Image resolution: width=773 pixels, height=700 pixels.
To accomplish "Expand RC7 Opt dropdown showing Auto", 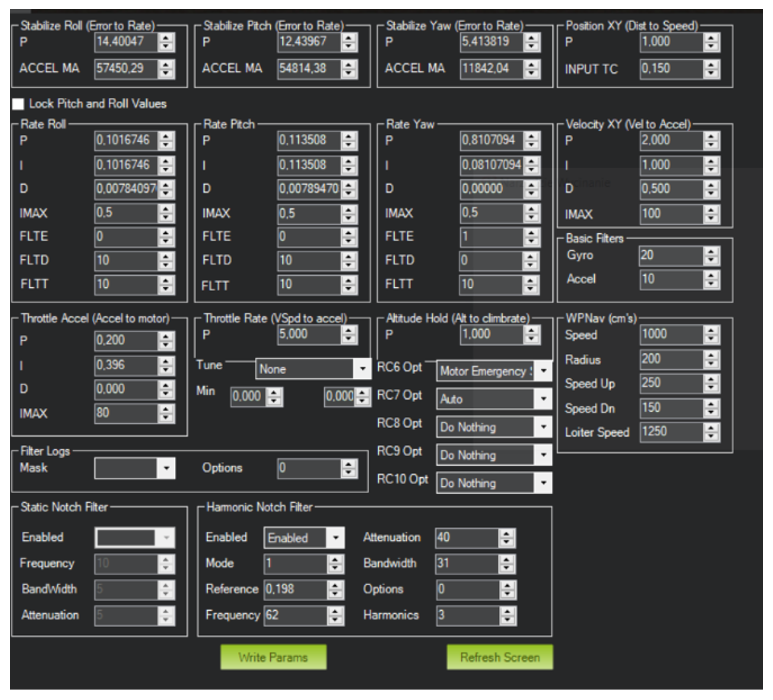I will 543,399.
